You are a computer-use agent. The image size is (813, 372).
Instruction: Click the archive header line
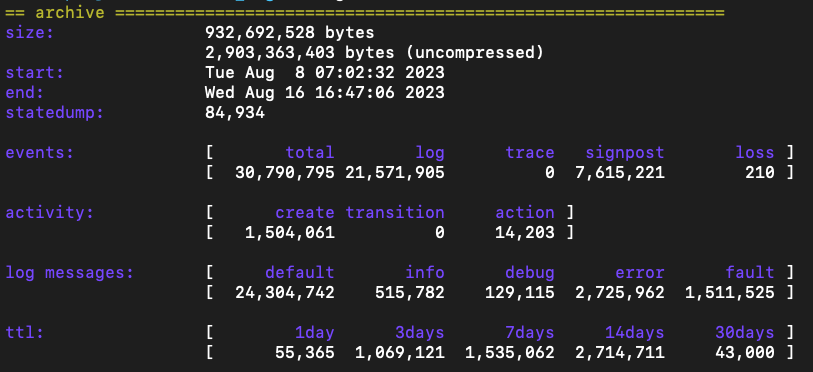coord(365,12)
